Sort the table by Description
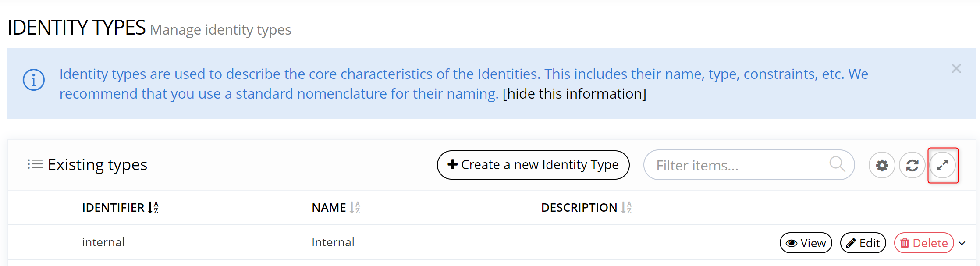Viewport: 980px width, 266px height. (626, 207)
